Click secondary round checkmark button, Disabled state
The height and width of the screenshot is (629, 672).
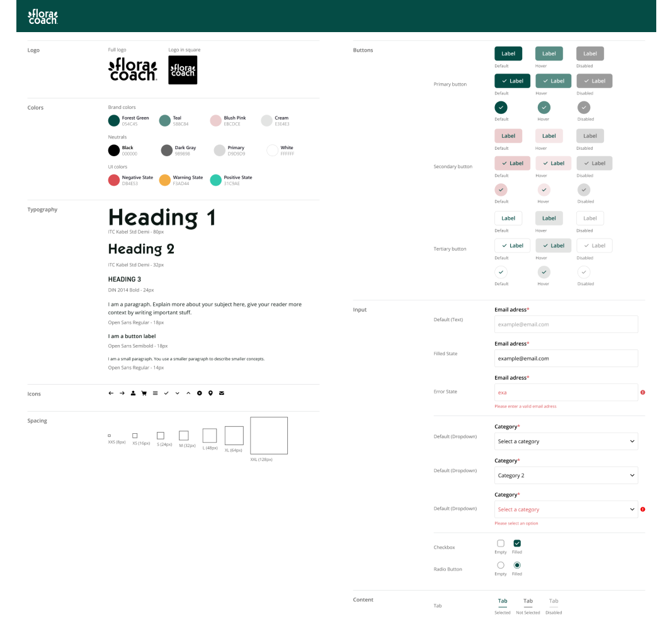(584, 190)
